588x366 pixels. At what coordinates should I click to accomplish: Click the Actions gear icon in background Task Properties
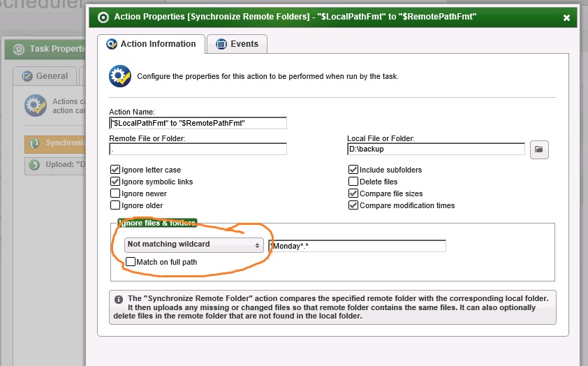36,105
